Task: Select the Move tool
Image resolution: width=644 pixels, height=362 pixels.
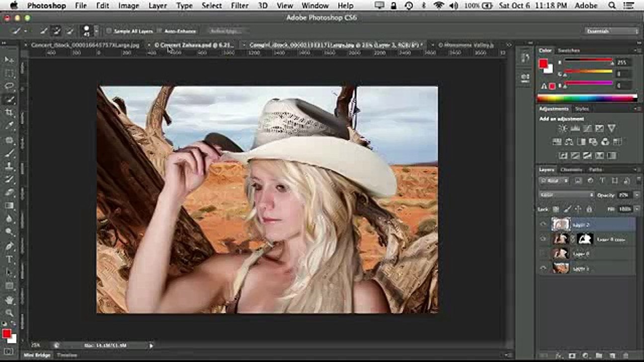Action: (x=10, y=60)
